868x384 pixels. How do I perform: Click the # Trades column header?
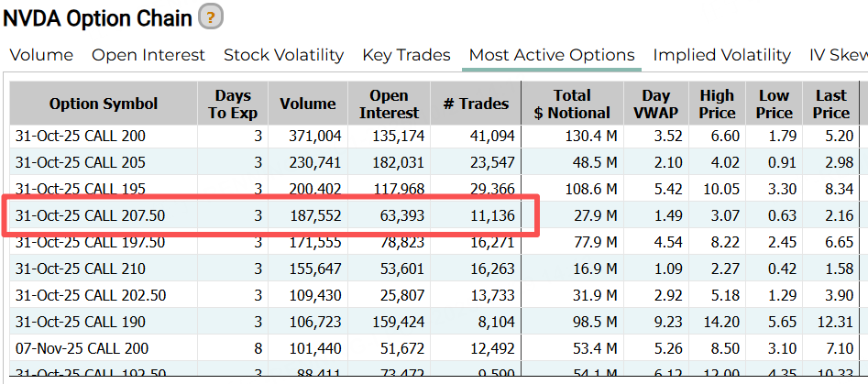(x=476, y=104)
